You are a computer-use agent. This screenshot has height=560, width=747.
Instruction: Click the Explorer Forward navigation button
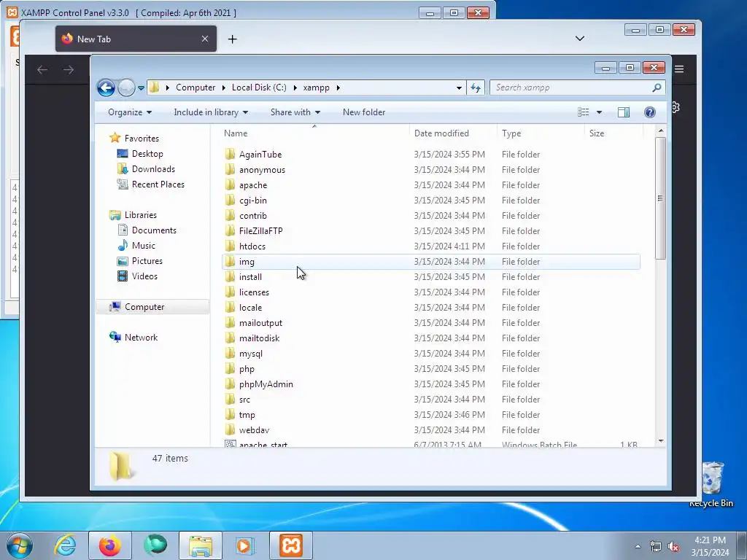[x=126, y=87]
